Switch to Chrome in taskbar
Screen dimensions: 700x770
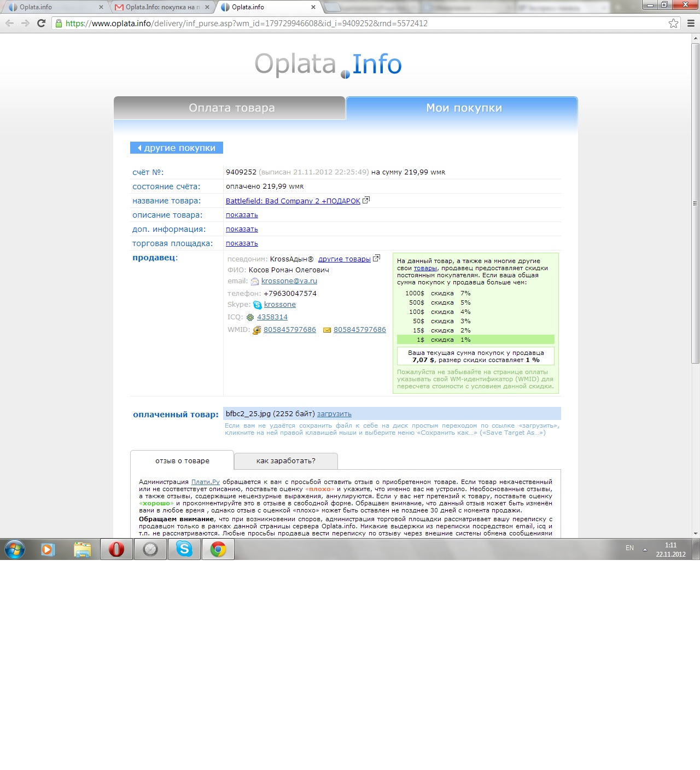click(x=218, y=550)
